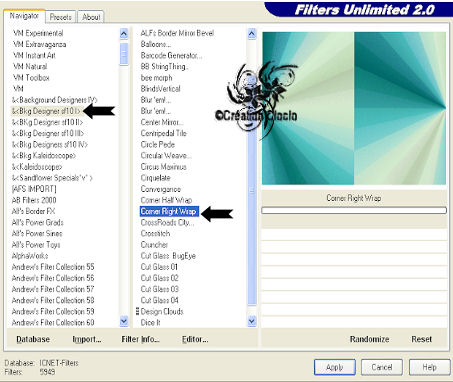Choose Cut Glass BugEye filter

tap(168, 256)
